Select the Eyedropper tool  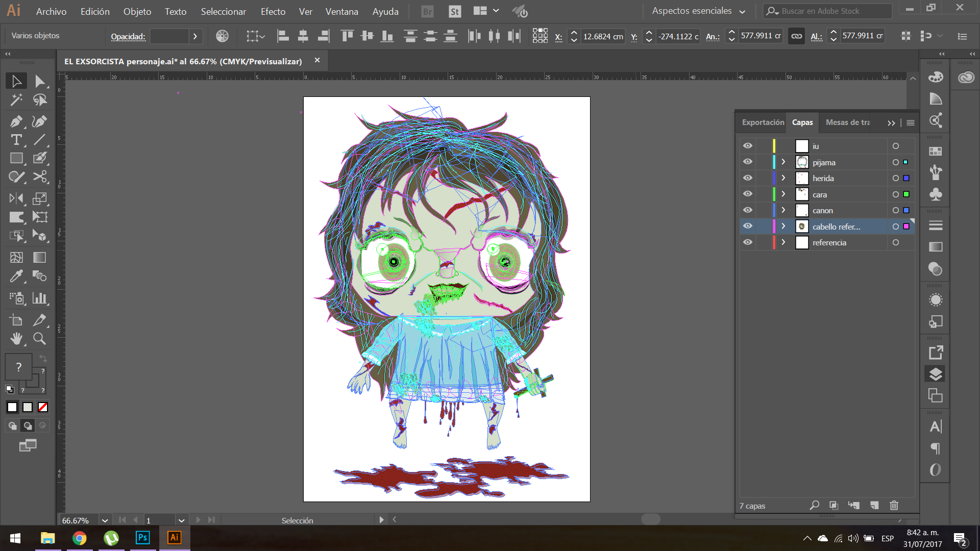pyautogui.click(x=16, y=276)
